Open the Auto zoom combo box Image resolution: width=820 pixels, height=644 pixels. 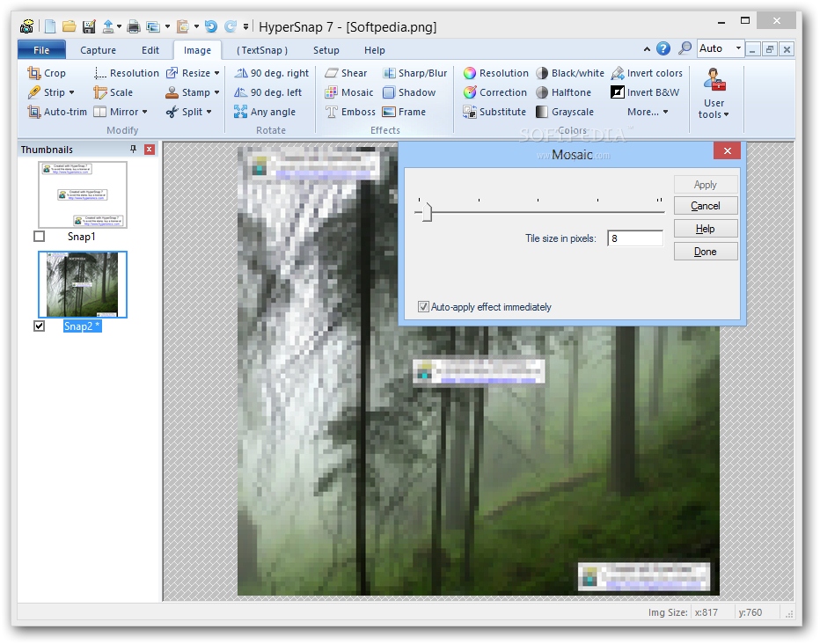(x=738, y=48)
